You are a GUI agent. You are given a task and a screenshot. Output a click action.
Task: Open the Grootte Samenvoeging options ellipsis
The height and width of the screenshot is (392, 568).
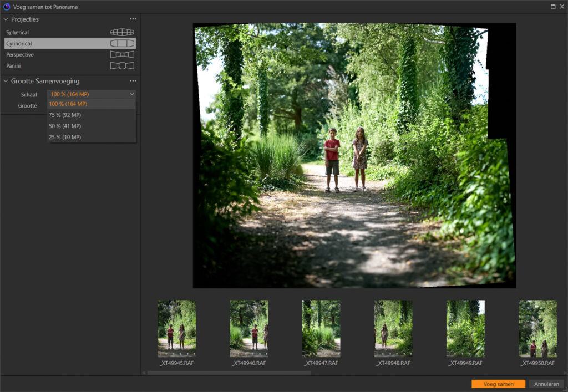click(133, 81)
